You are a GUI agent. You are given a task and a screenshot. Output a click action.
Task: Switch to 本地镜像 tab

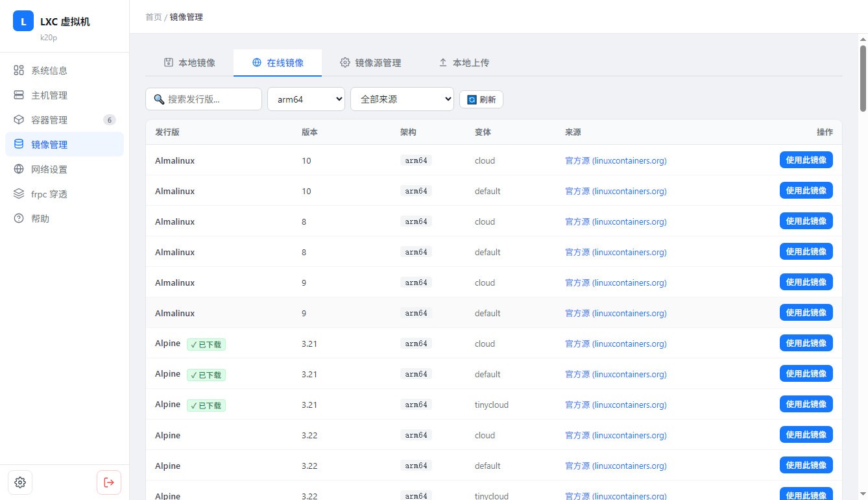pos(189,63)
